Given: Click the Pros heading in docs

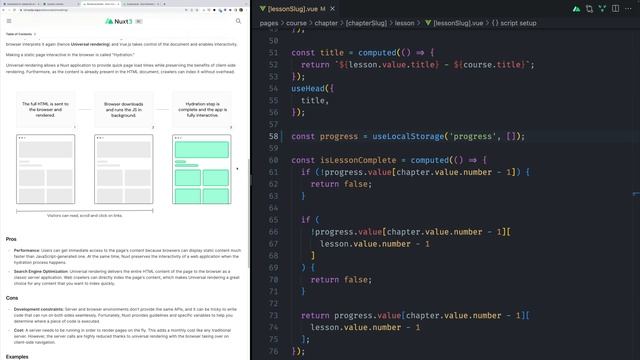Looking at the screenshot, I should 11,239.
